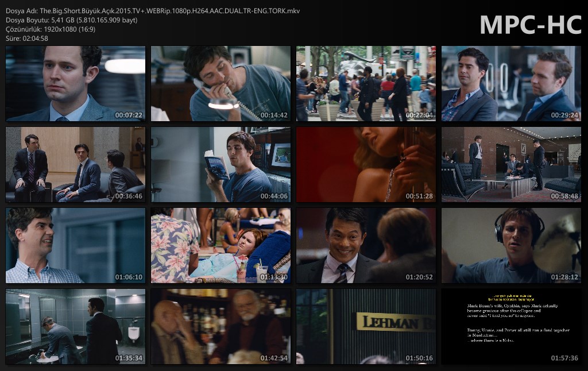Screen dimensions: 588x371
Task: Click the Lehman sign thumbnail at 01:50:16
Action: [366, 327]
